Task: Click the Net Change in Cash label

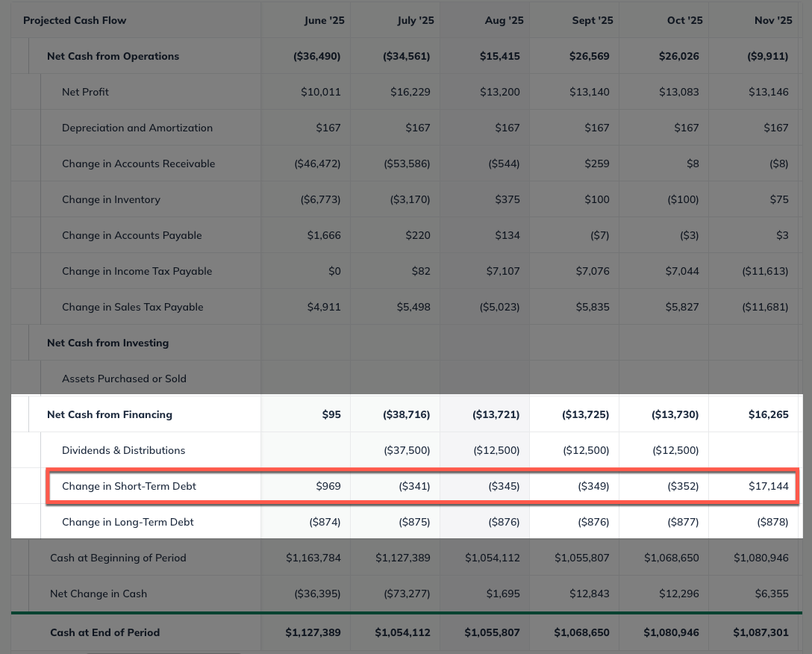Action: point(99,594)
